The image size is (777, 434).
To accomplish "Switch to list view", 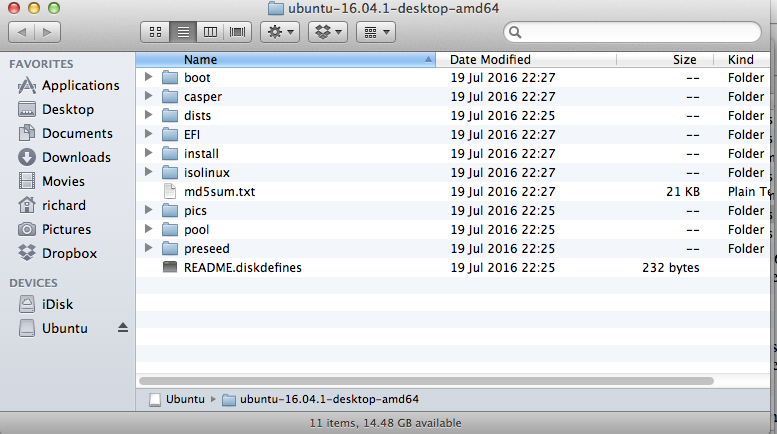I will click(x=183, y=32).
